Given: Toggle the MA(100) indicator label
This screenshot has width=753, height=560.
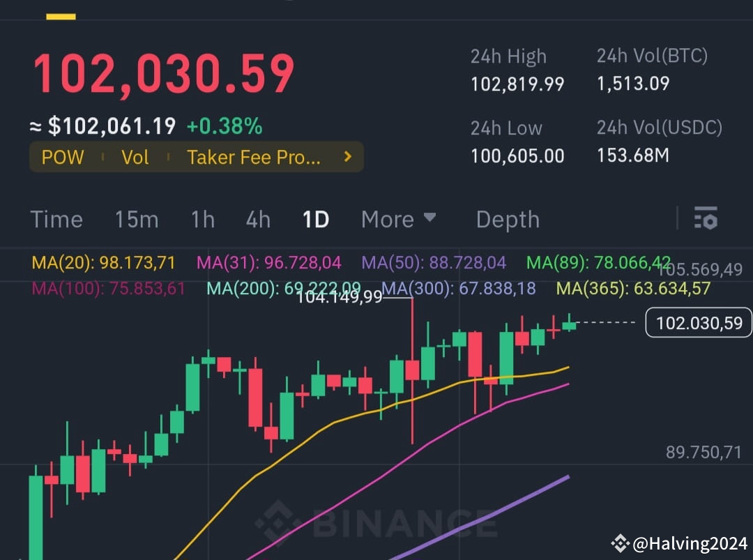Looking at the screenshot, I should tap(108, 287).
